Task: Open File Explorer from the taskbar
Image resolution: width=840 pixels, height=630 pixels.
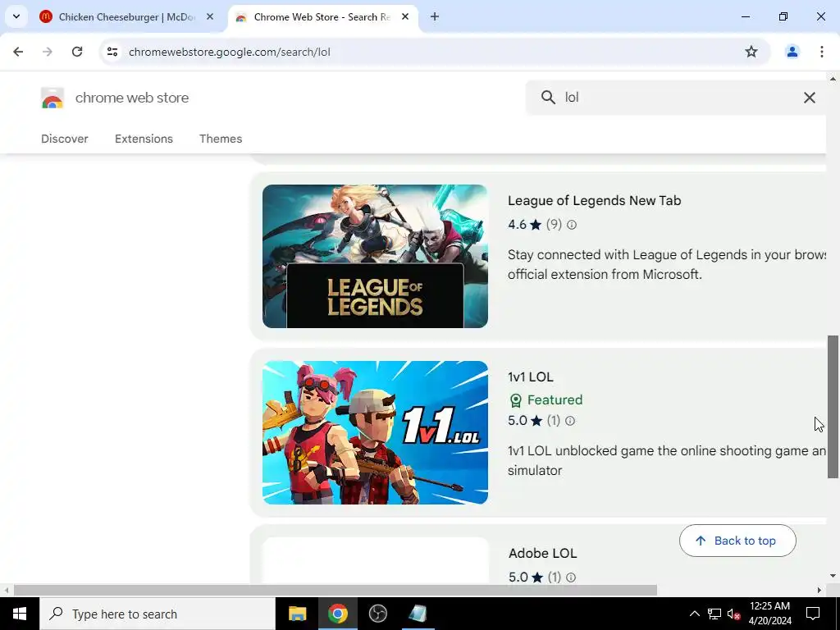Action: (x=297, y=614)
